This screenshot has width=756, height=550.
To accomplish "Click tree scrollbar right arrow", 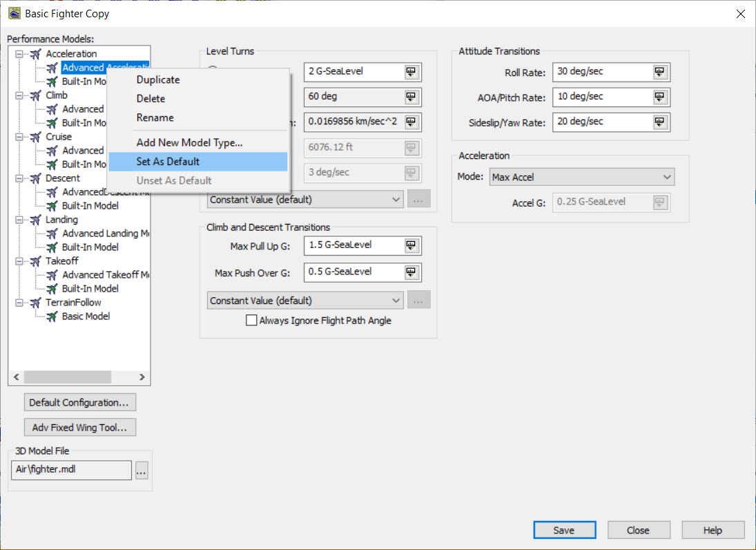I will tap(142, 377).
